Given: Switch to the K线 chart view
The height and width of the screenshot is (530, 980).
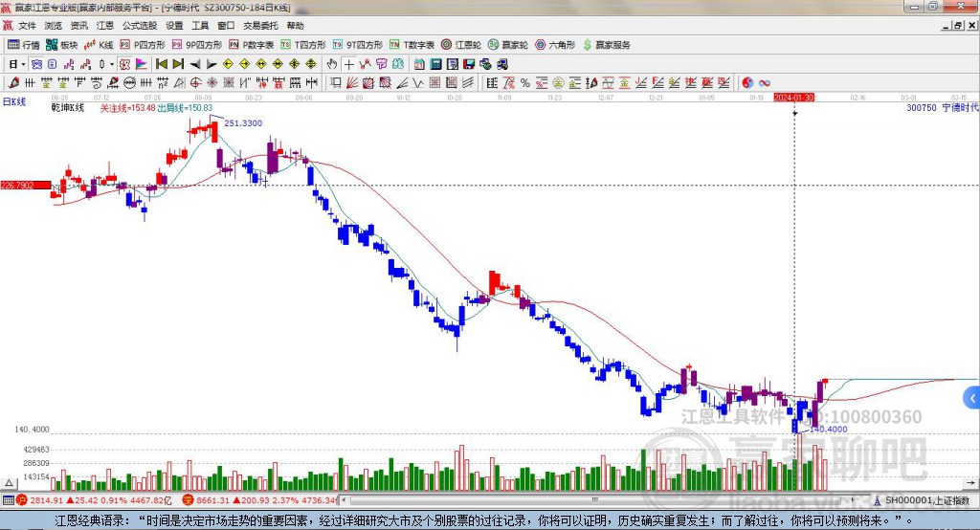Looking at the screenshot, I should click(x=99, y=45).
